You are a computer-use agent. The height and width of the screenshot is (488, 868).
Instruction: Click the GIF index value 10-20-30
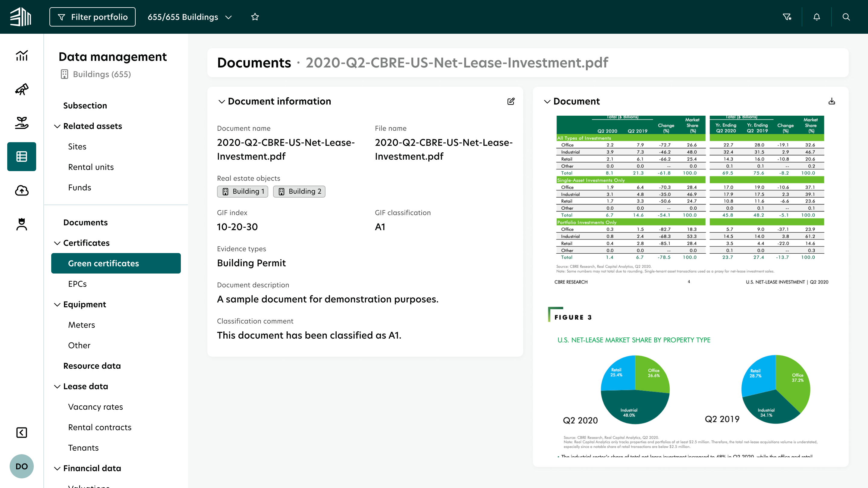click(x=237, y=227)
